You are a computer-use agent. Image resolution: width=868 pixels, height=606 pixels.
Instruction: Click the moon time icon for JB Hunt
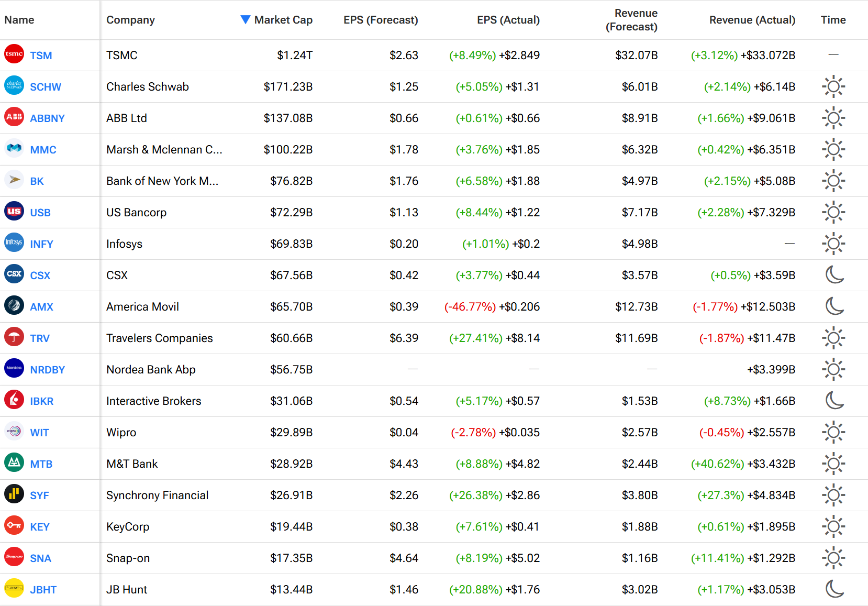tap(834, 589)
